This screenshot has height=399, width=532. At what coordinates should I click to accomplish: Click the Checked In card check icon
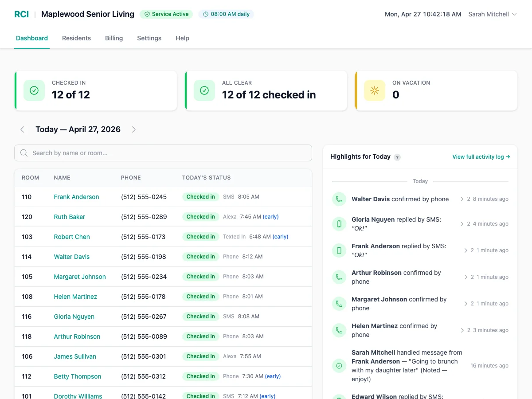tap(34, 90)
